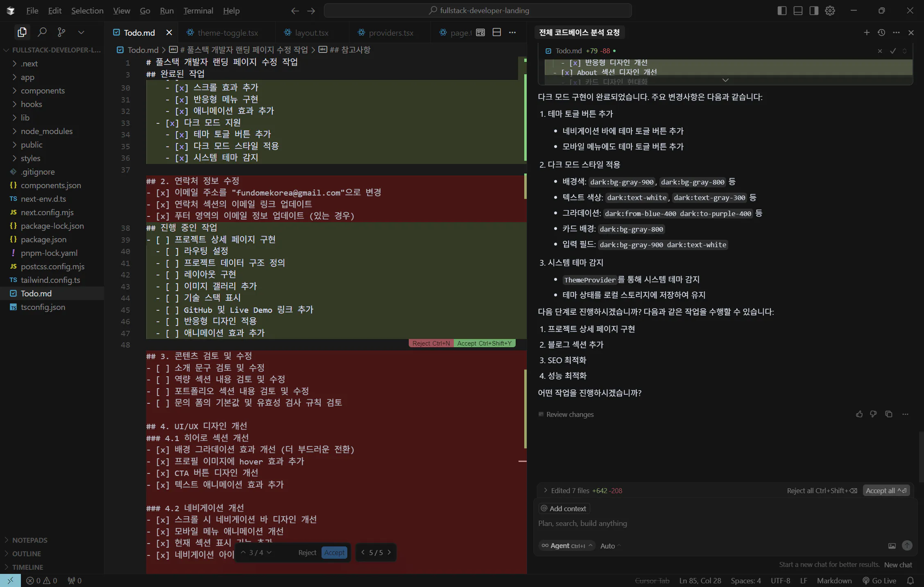Screen dimensions: 924x587
Task: Give thumbs down to the response
Action: (x=873, y=414)
